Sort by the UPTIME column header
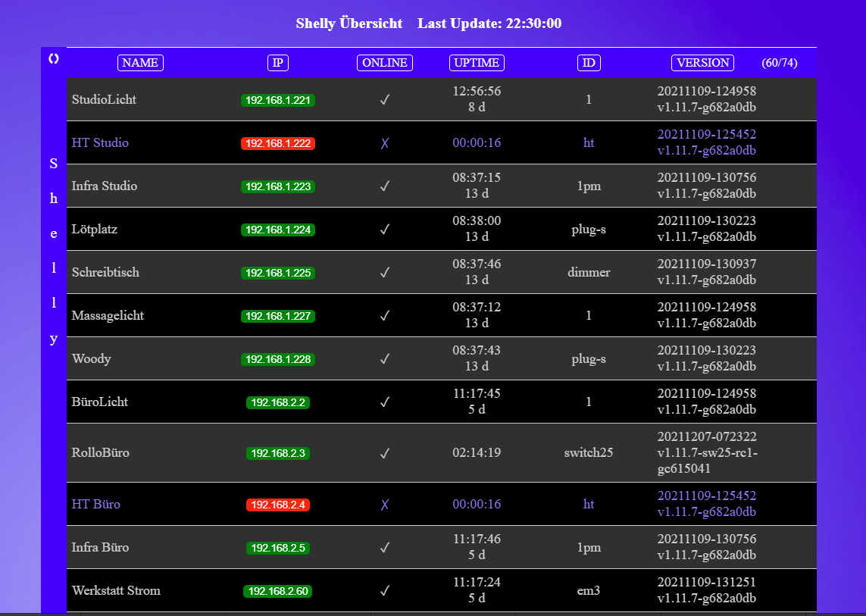The width and height of the screenshot is (866, 616). (x=477, y=63)
